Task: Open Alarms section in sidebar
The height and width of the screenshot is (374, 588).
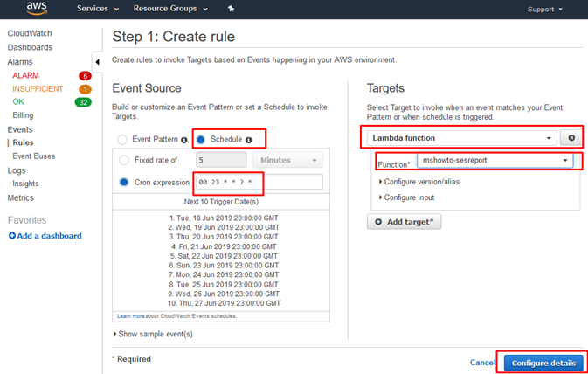Action: 20,62
